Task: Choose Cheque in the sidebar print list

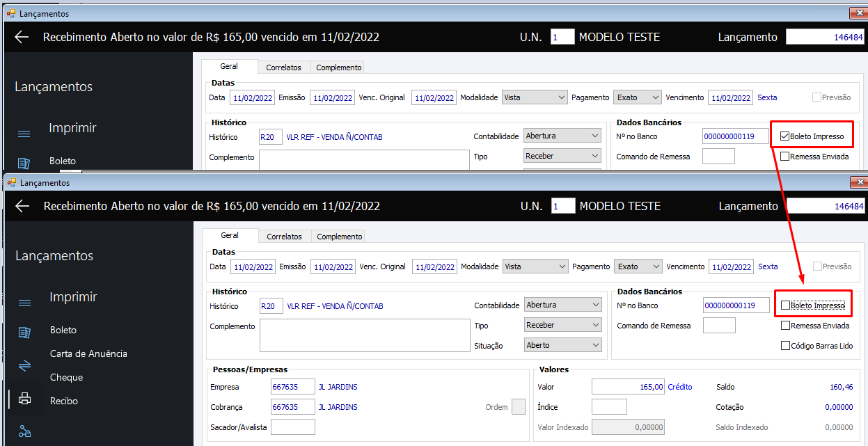Action: 66,377
